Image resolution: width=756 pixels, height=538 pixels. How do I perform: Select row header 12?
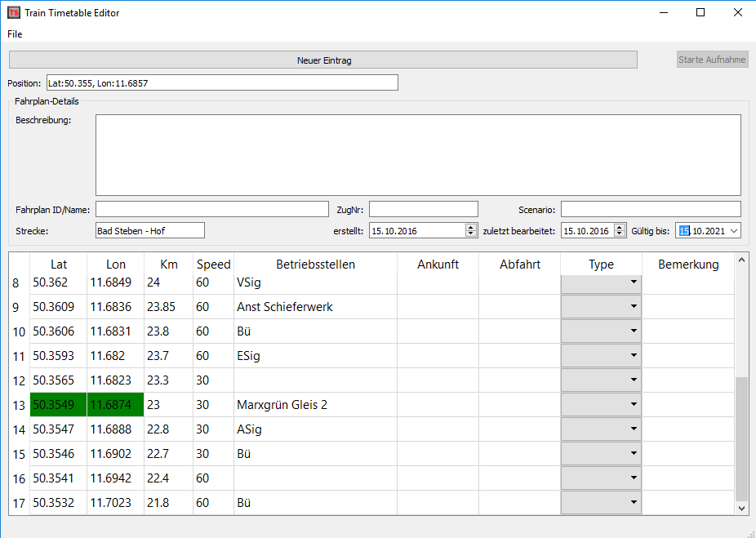click(19, 380)
